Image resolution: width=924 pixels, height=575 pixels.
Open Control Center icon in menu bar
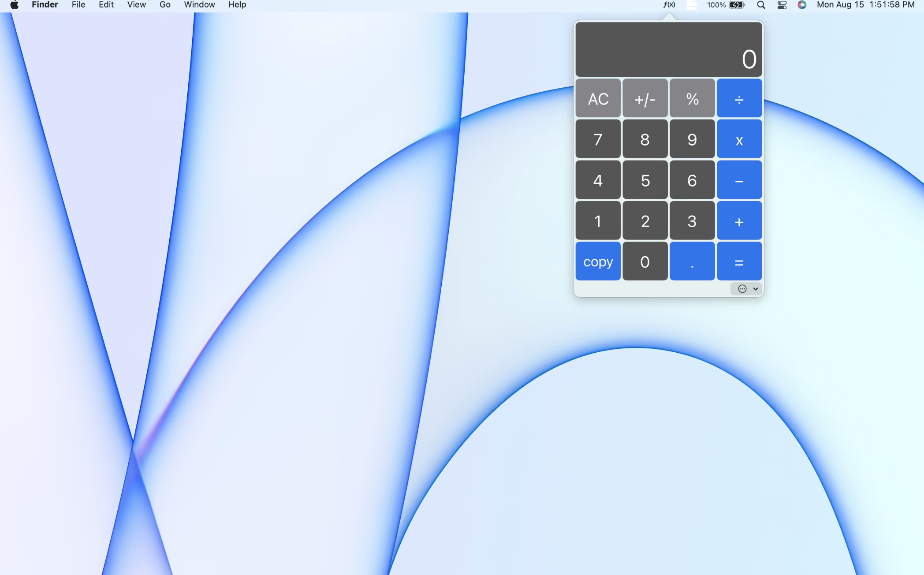pos(782,5)
